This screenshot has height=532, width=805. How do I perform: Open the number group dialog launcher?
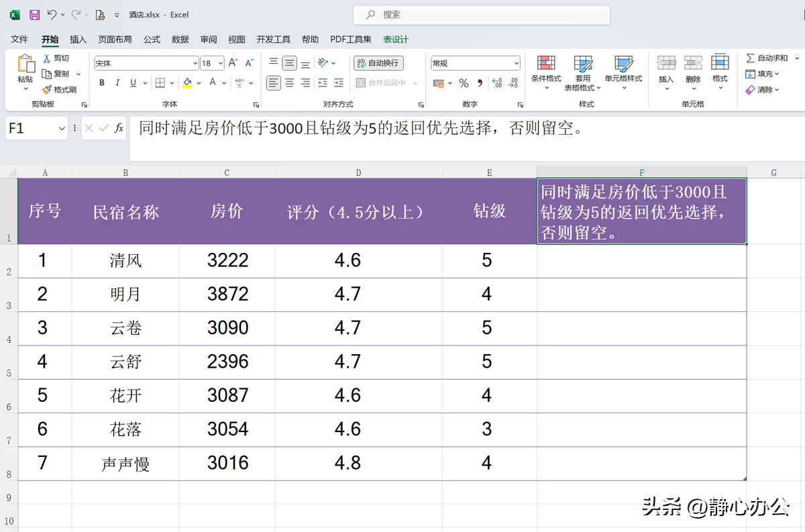tap(521, 105)
